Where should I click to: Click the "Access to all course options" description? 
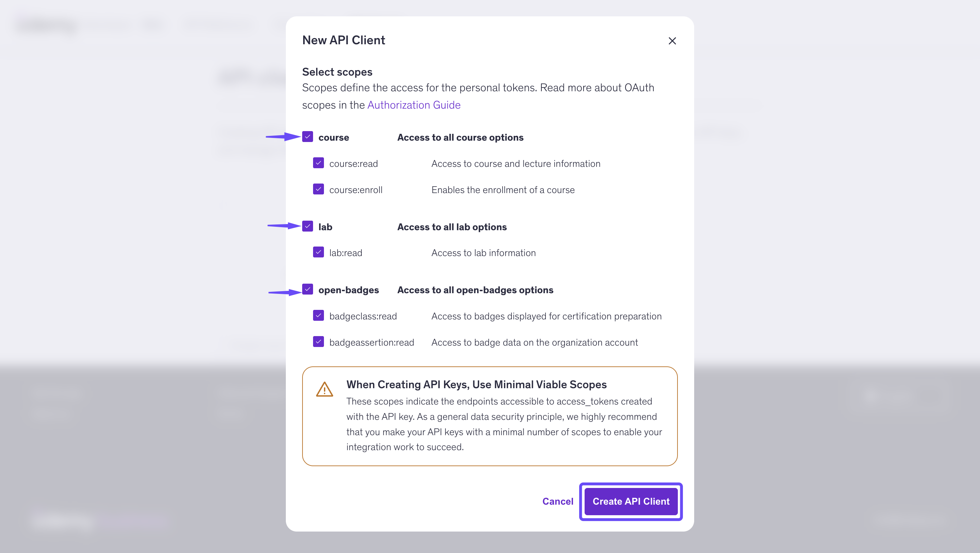coord(460,137)
